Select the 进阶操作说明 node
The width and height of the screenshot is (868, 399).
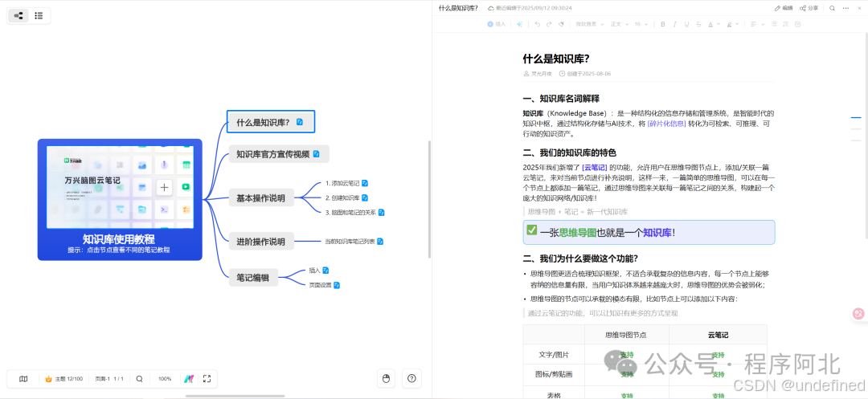click(x=261, y=242)
